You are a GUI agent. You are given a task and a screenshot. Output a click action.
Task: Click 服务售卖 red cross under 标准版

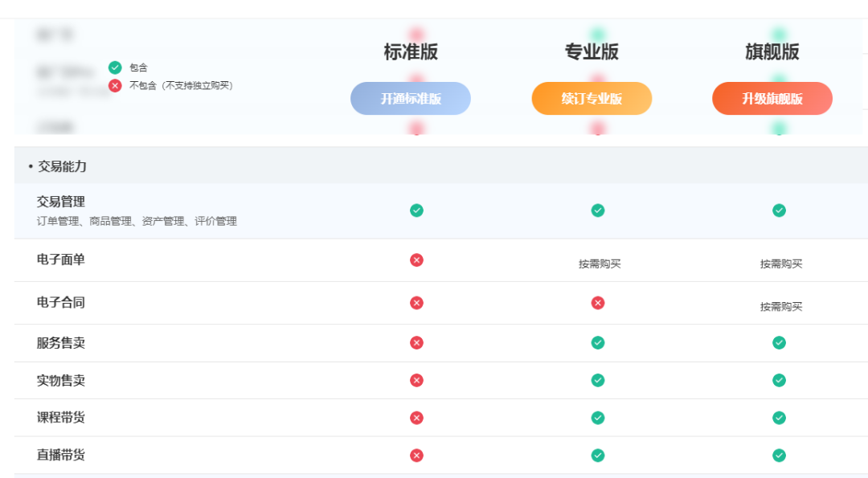click(x=417, y=343)
